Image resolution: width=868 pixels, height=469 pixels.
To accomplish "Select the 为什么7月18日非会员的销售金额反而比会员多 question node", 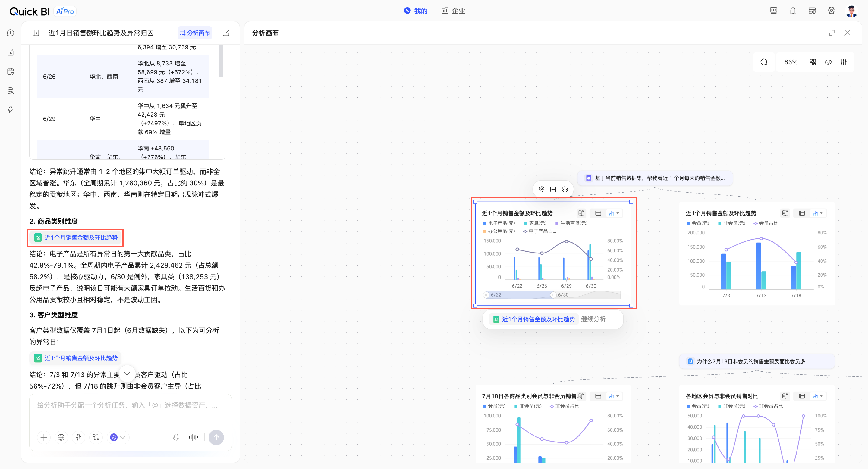I will point(757,361).
